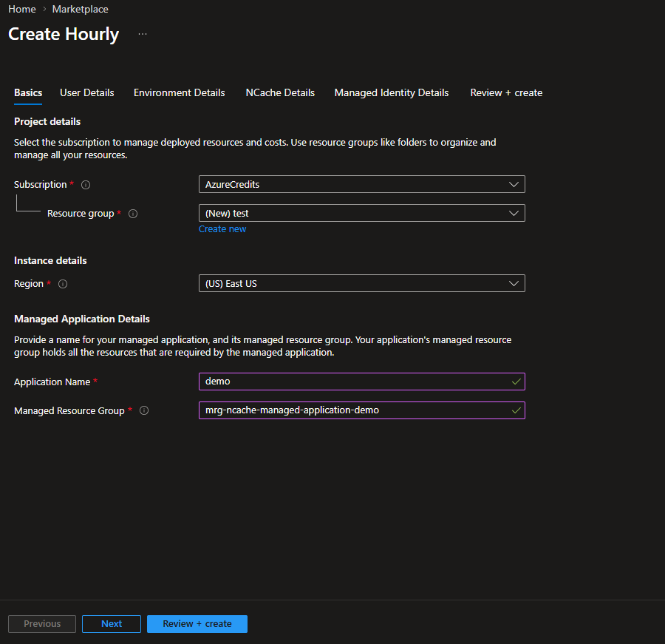Open the Environment Details tab
This screenshot has width=665, height=644.
coord(180,92)
